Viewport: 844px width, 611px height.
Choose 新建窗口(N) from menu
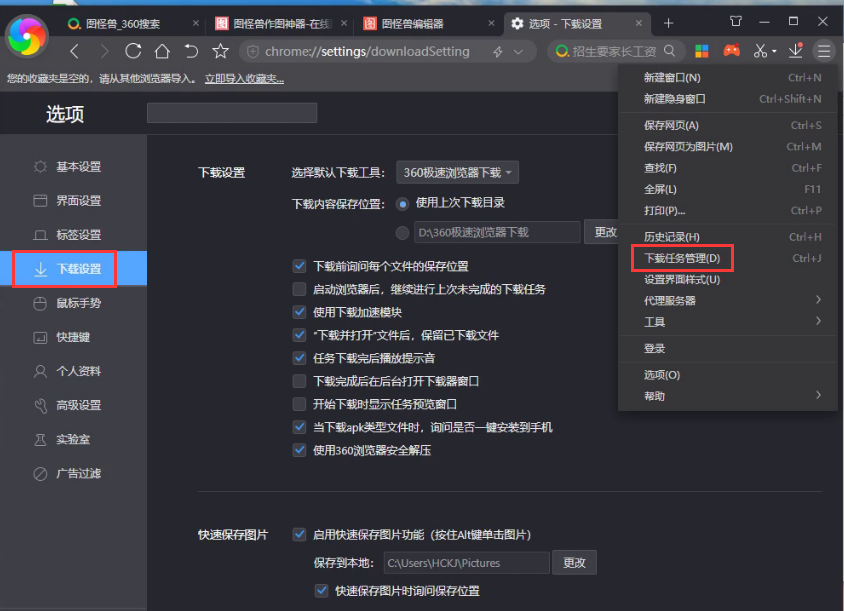[728, 78]
